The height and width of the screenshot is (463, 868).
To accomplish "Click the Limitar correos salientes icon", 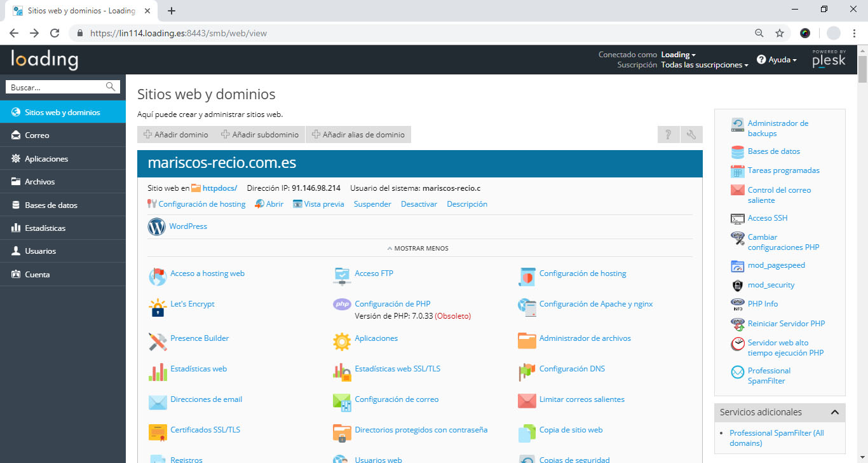I will [527, 402].
